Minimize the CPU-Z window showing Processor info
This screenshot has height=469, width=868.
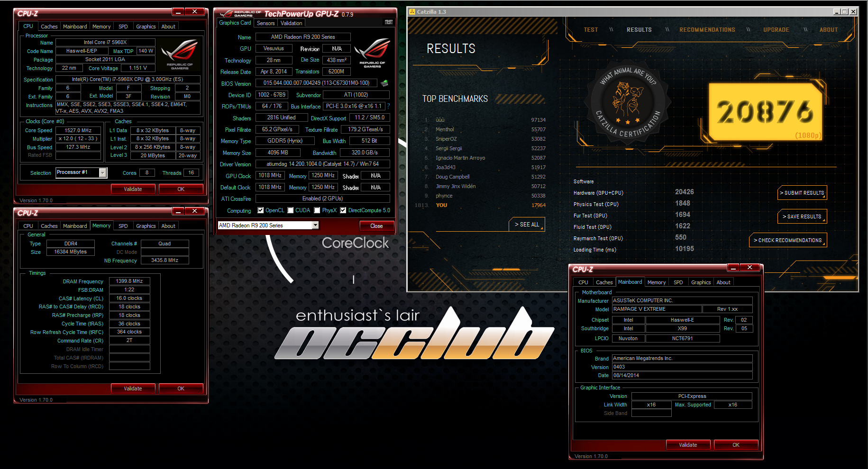[x=179, y=11]
